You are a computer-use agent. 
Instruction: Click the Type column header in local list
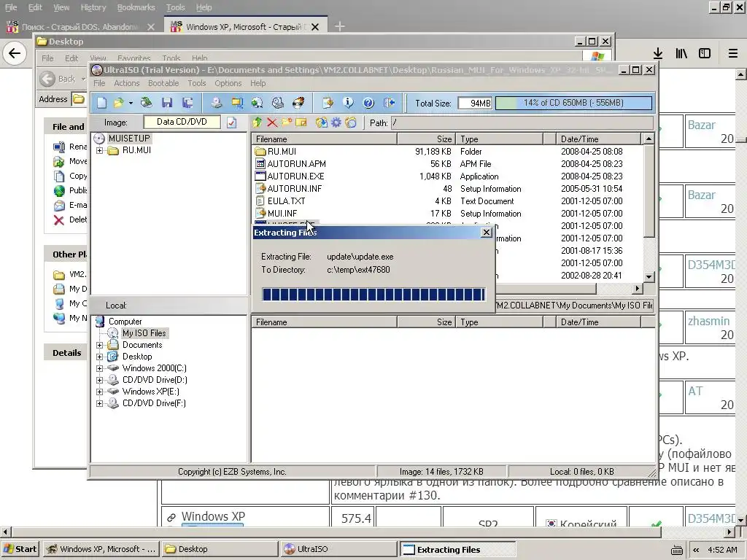click(499, 322)
